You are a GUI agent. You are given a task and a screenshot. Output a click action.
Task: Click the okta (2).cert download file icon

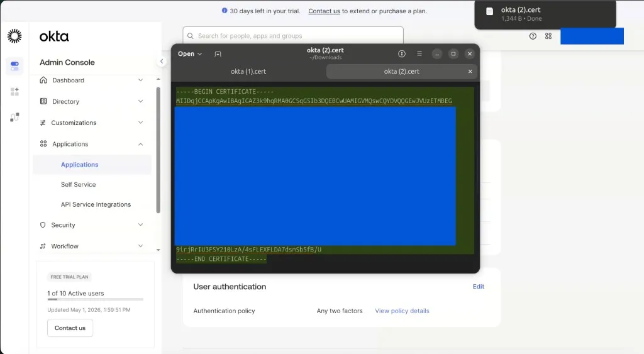pyautogui.click(x=489, y=12)
